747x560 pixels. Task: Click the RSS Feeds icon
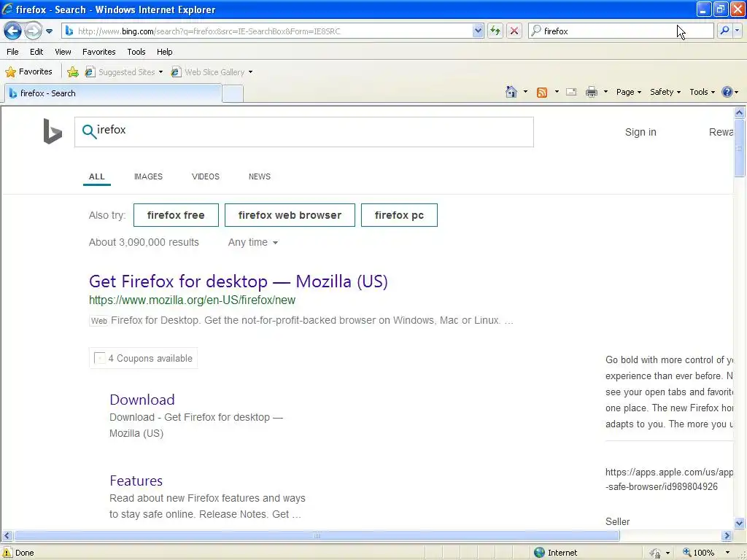pyautogui.click(x=542, y=93)
